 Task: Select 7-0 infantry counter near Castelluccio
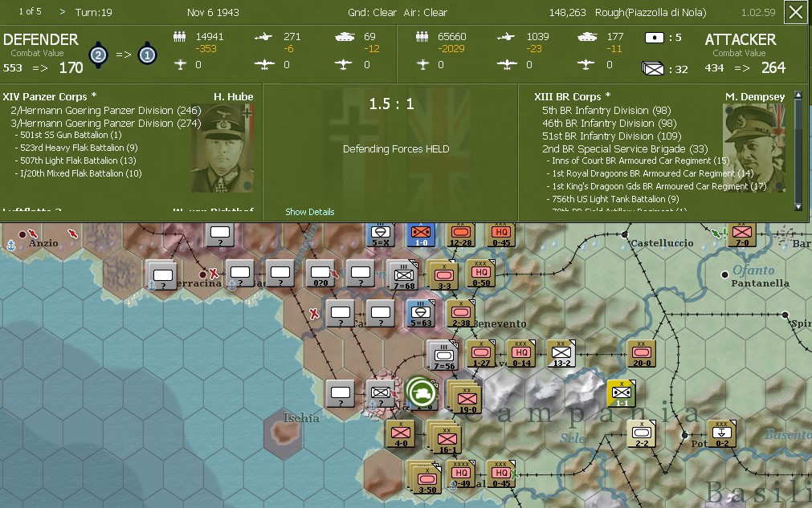click(x=741, y=235)
